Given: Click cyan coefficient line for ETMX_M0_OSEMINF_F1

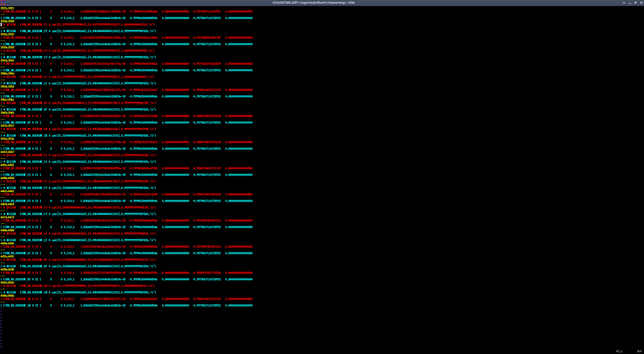Looking at the screenshot, I should pos(127,18).
